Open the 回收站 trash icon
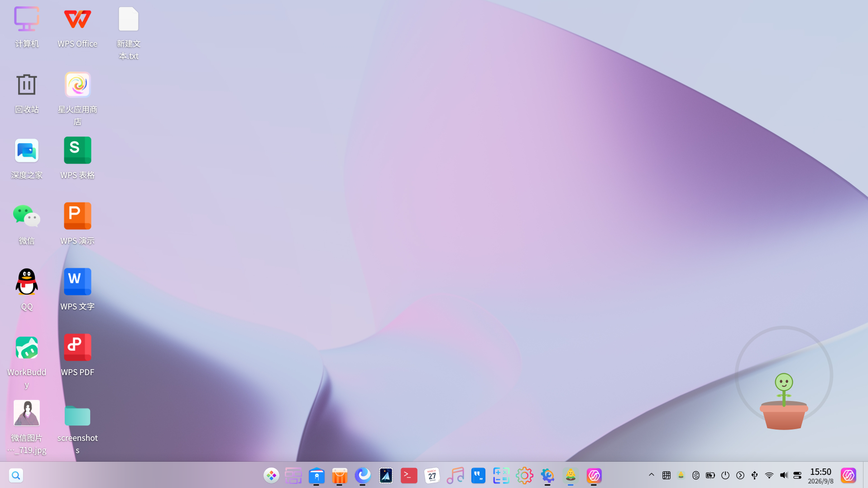The width and height of the screenshot is (868, 488). (x=27, y=93)
